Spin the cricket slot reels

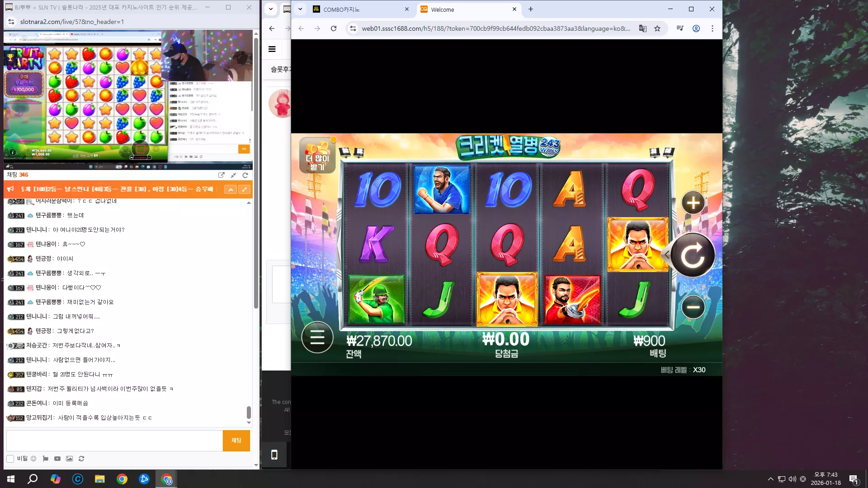click(692, 255)
